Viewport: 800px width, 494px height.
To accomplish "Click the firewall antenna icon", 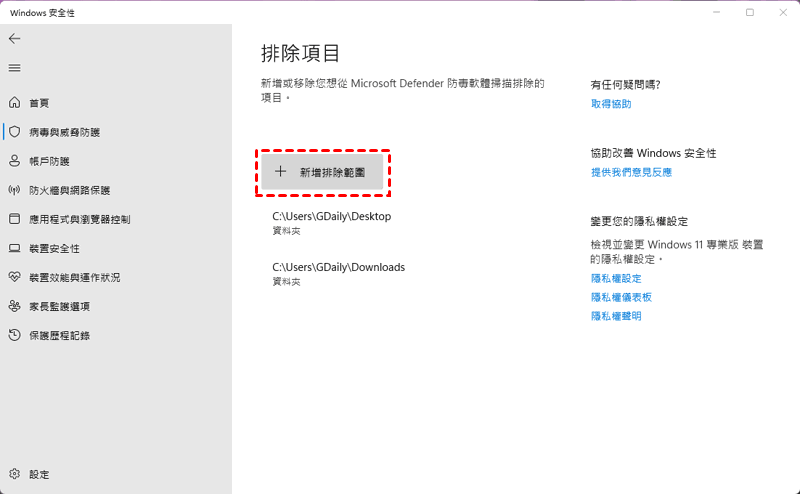I will coord(14,190).
